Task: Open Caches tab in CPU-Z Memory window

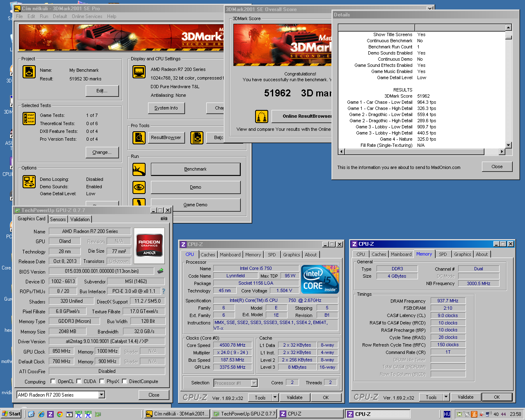Action: tap(379, 254)
